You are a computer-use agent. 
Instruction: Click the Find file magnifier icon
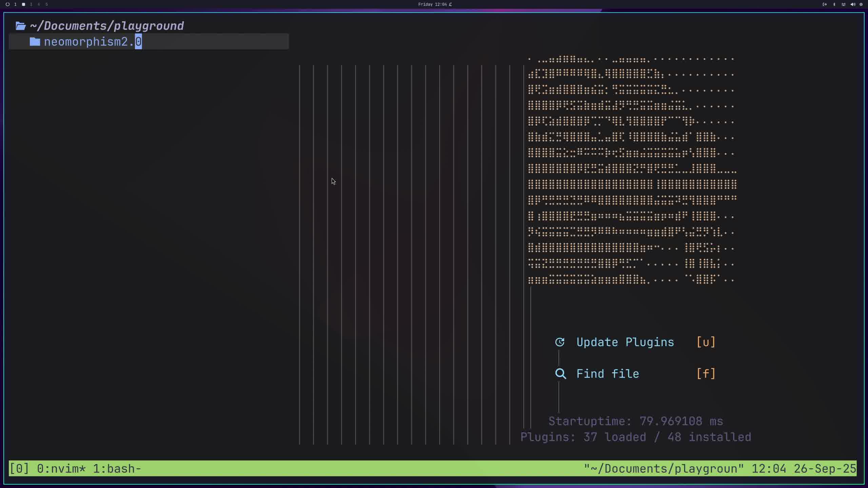click(x=560, y=374)
